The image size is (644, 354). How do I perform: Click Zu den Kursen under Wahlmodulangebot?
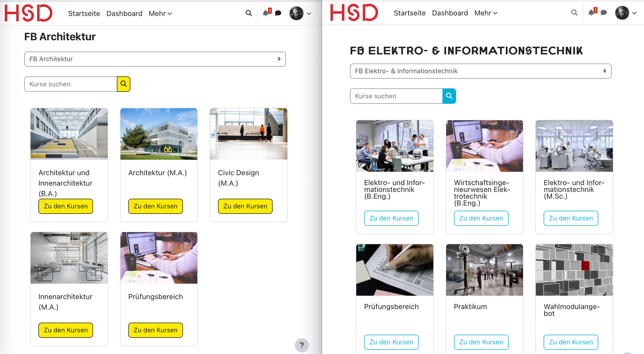[x=571, y=342]
